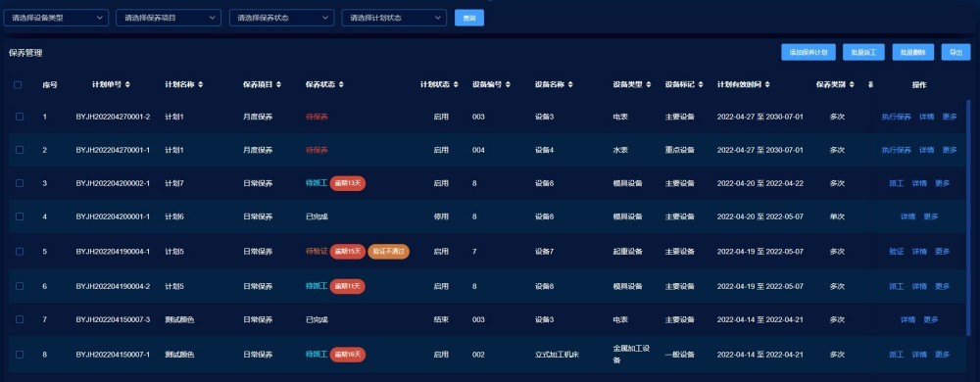The image size is (980, 382).
Task: Open 更多 menu for row BYJH202204190004-1
Action: pyautogui.click(x=943, y=251)
